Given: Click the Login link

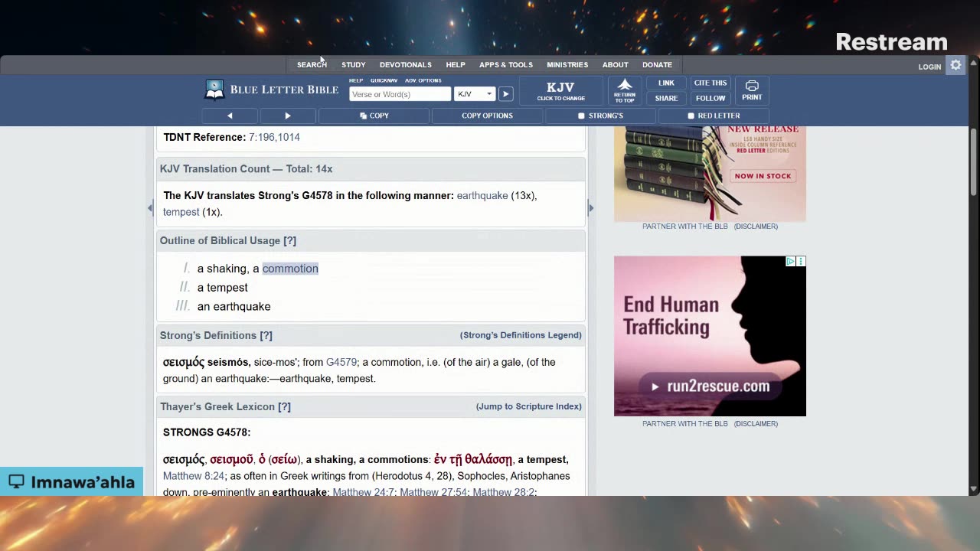Looking at the screenshot, I should [x=929, y=67].
